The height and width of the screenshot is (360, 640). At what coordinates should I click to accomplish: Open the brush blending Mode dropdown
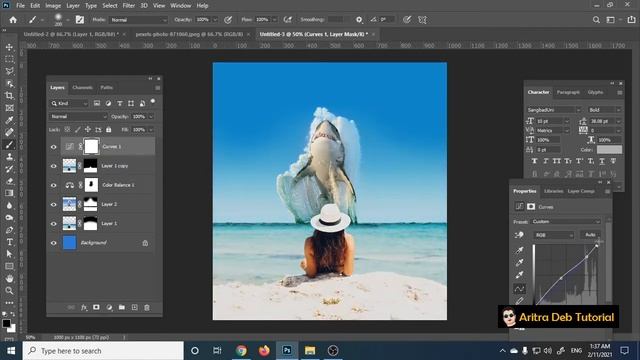[138, 20]
